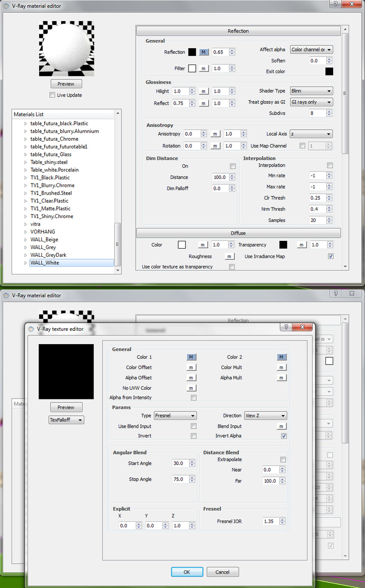Click the Color 1 'M' texture button
Image resolution: width=365 pixels, height=588 pixels.
tap(192, 357)
